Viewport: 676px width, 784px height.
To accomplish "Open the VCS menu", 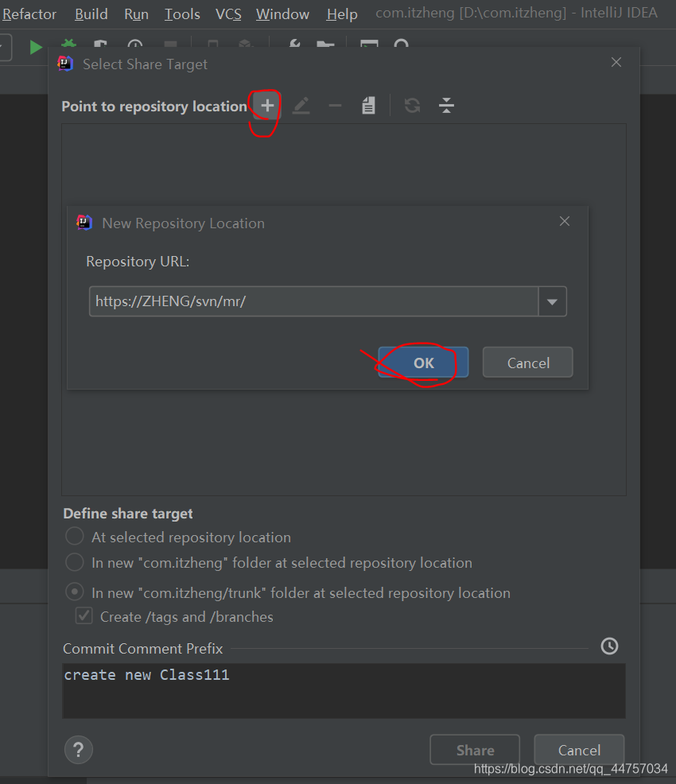I will click(228, 14).
